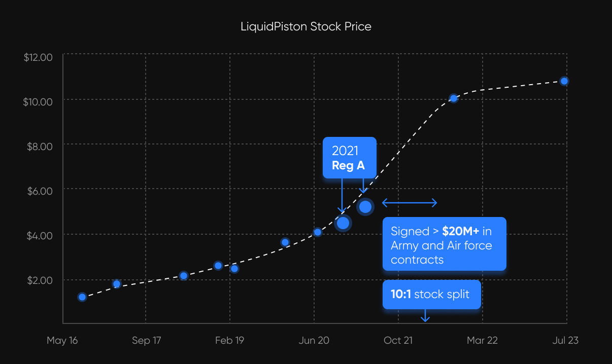Image resolution: width=612 pixels, height=364 pixels.
Task: Click the Army and Air force contracts callout
Action: click(x=444, y=245)
